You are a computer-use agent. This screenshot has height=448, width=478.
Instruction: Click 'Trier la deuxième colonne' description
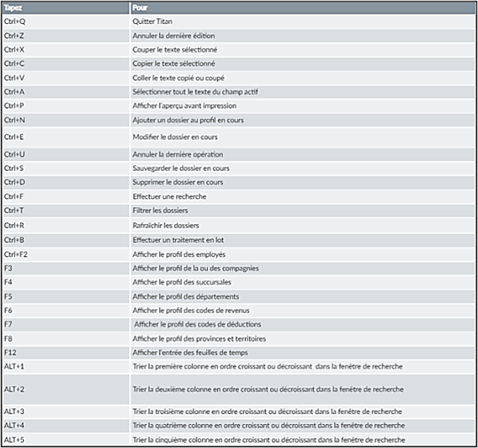(x=268, y=390)
